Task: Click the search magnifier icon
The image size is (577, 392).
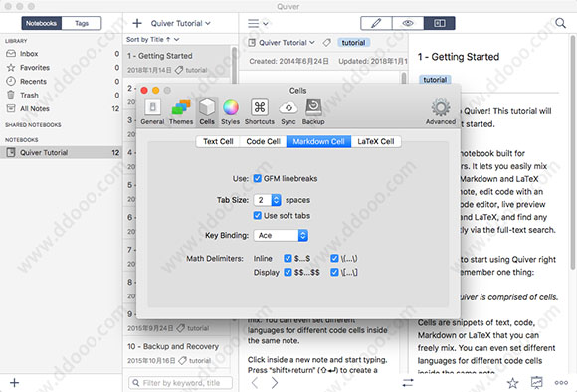Action: coord(560,23)
